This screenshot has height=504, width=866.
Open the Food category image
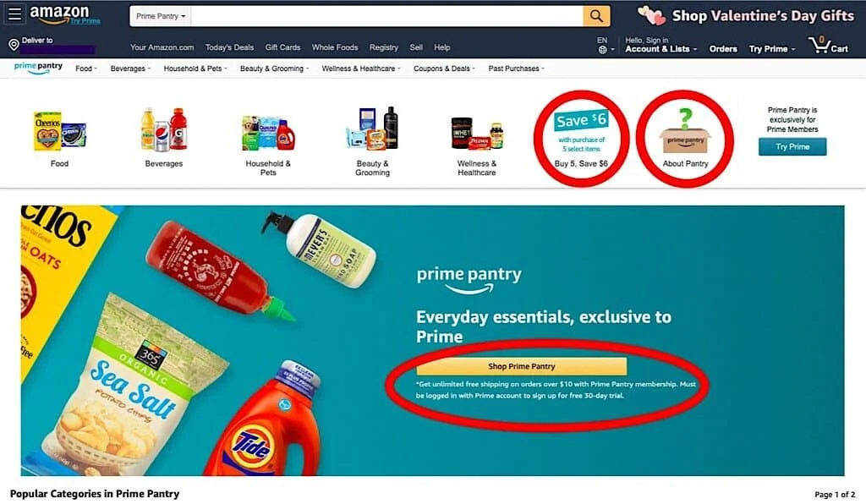point(60,131)
